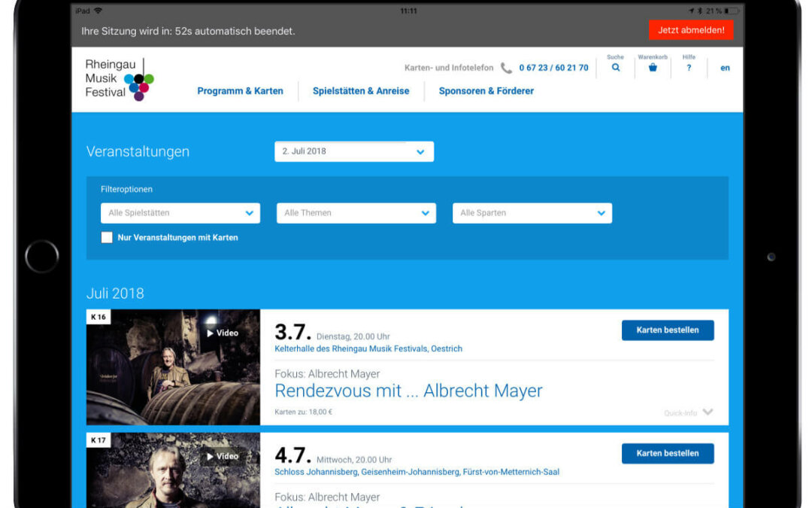Screen dimensions: 812x508
Task: Click the telephone handset icon
Action: 506,68
